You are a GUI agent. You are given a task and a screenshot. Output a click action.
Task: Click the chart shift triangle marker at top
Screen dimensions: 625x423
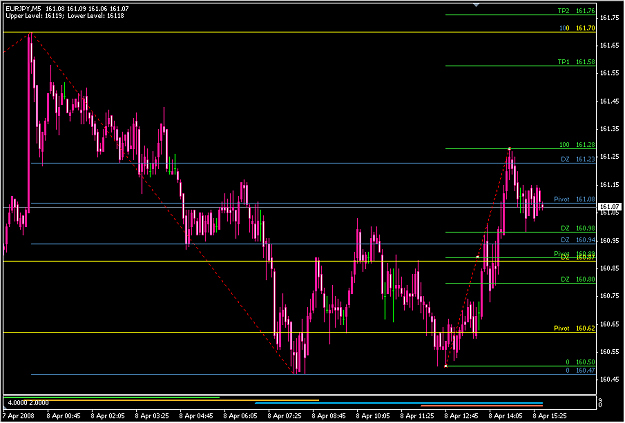pyautogui.click(x=476, y=5)
